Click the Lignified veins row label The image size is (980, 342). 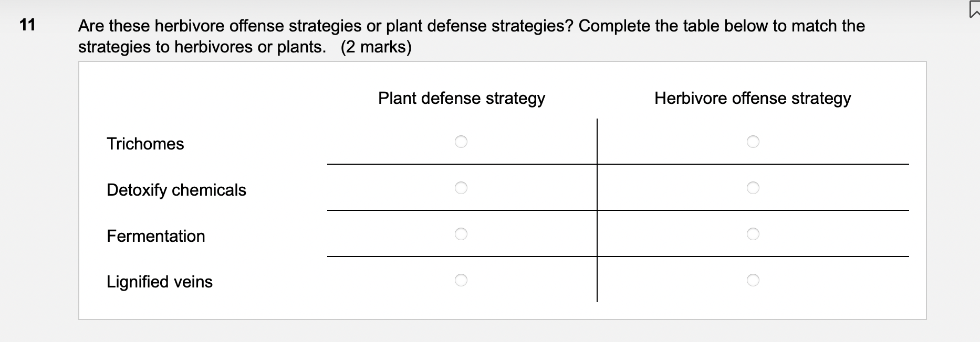[159, 282]
